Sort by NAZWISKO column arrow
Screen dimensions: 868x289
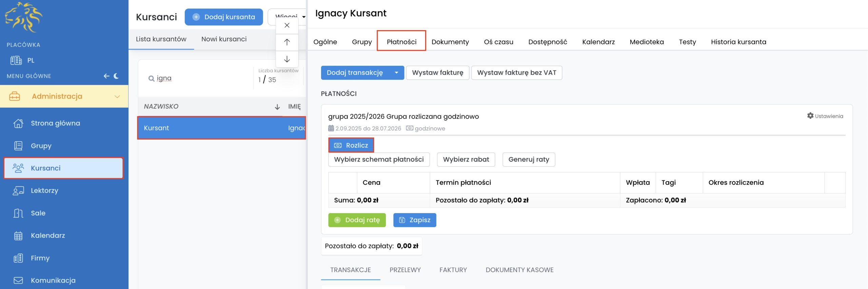coord(277,107)
